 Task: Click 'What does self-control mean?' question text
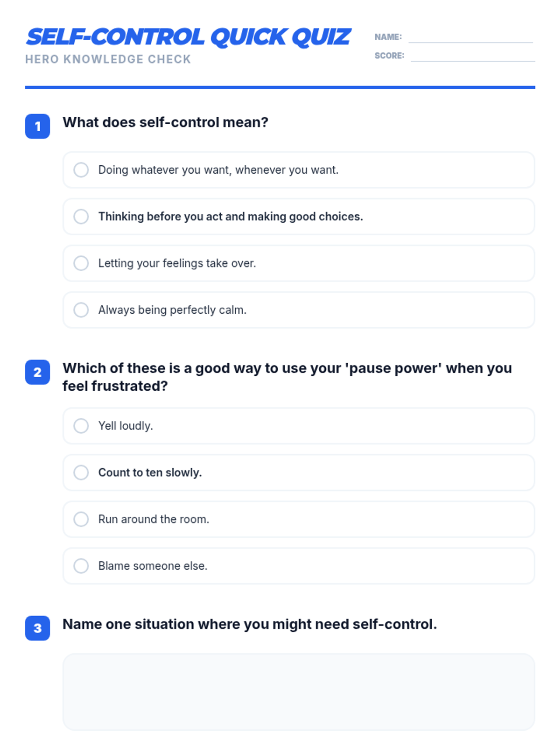pyautogui.click(x=166, y=122)
